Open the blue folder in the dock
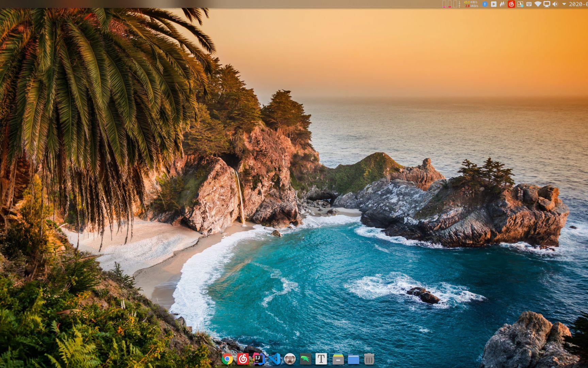 (x=353, y=359)
